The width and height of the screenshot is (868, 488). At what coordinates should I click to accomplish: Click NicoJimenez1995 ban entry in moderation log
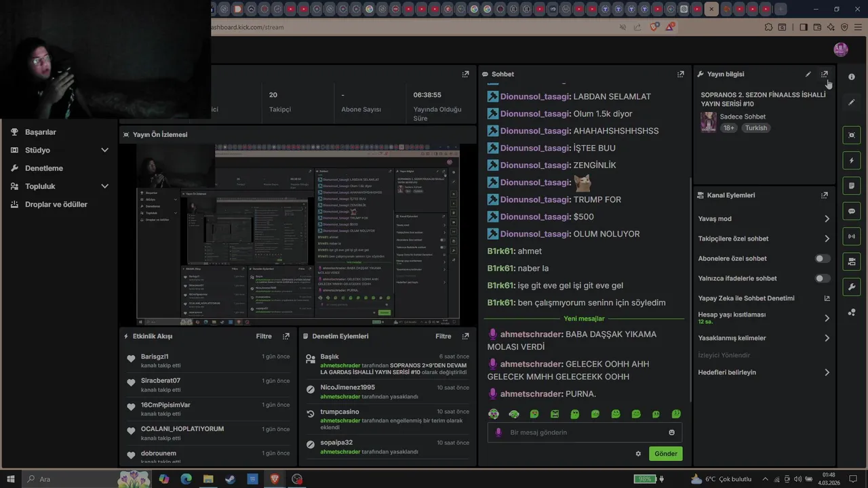(x=387, y=392)
